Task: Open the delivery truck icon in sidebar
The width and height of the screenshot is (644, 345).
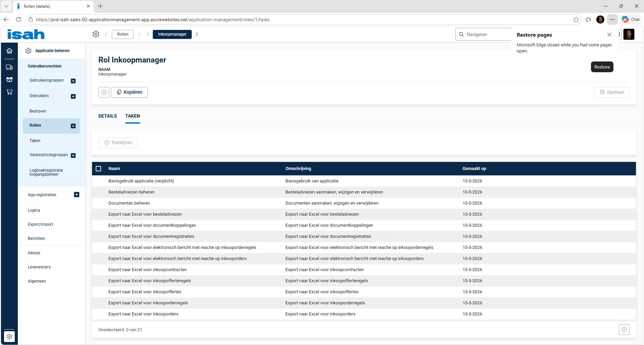Action: 9,67
